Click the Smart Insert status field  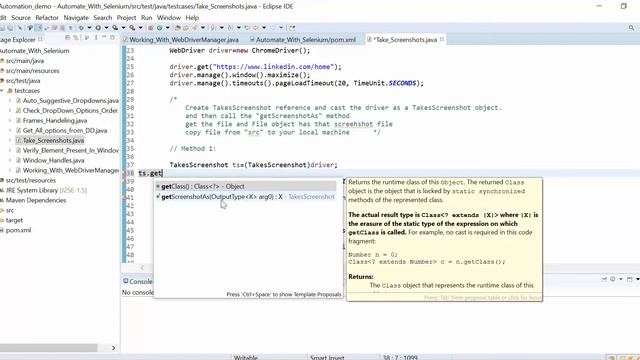point(327,357)
